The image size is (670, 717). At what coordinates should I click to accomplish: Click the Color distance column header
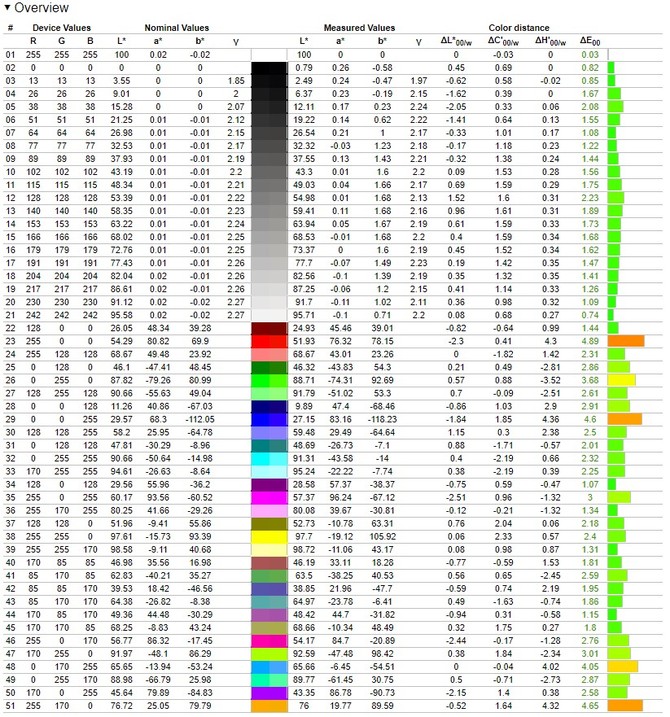[519, 28]
